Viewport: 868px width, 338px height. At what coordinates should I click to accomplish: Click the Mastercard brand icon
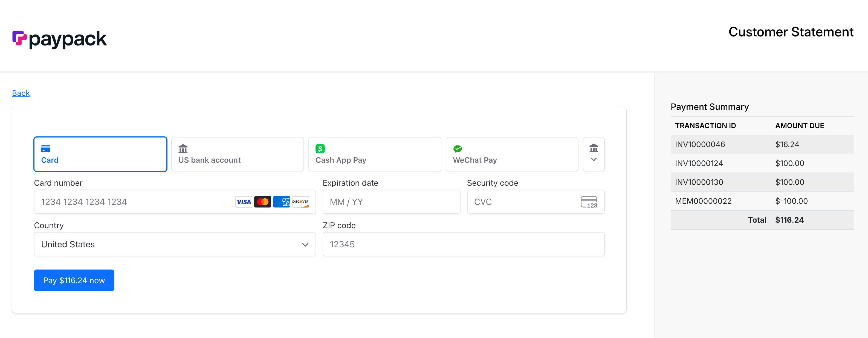pyautogui.click(x=262, y=202)
